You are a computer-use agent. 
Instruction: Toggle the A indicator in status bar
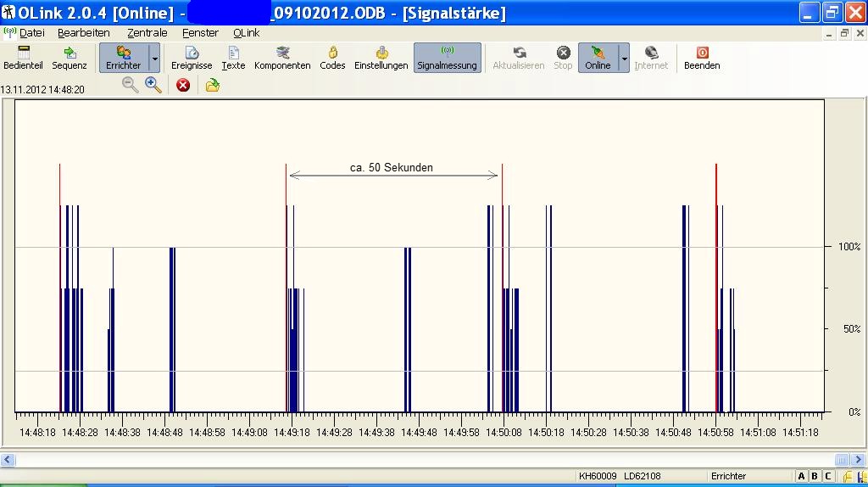[x=802, y=477]
